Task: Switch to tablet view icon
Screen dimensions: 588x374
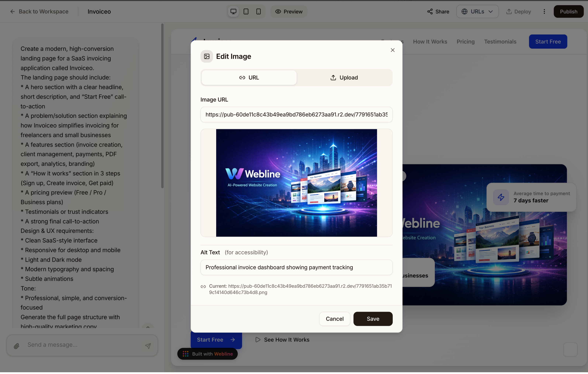Action: tap(246, 11)
